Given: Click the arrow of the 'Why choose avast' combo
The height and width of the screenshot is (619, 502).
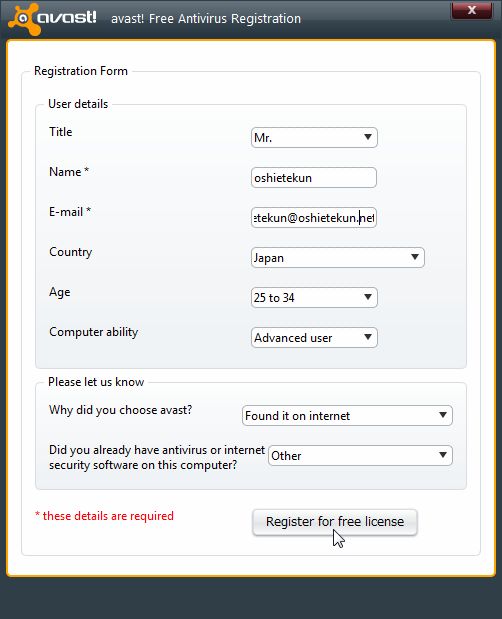Looking at the screenshot, I should 443,415.
